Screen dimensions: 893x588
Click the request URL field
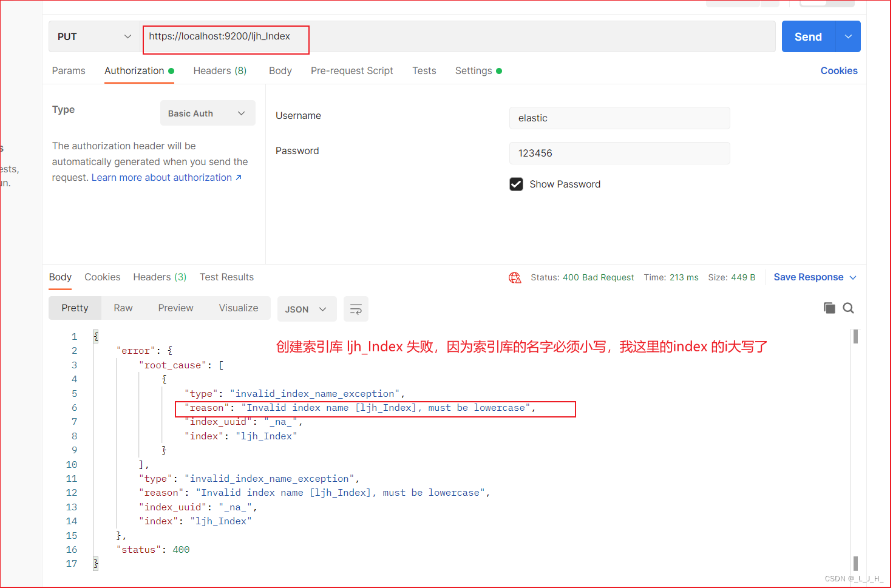pyautogui.click(x=458, y=36)
